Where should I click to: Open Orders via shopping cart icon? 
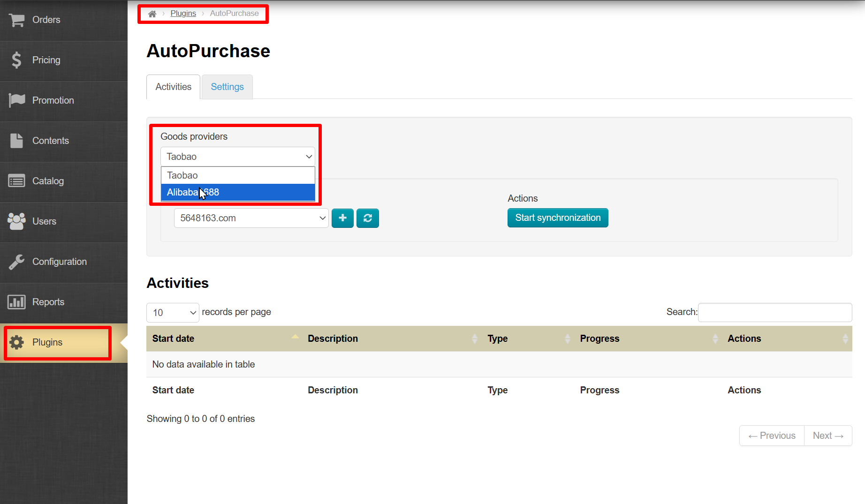17,20
